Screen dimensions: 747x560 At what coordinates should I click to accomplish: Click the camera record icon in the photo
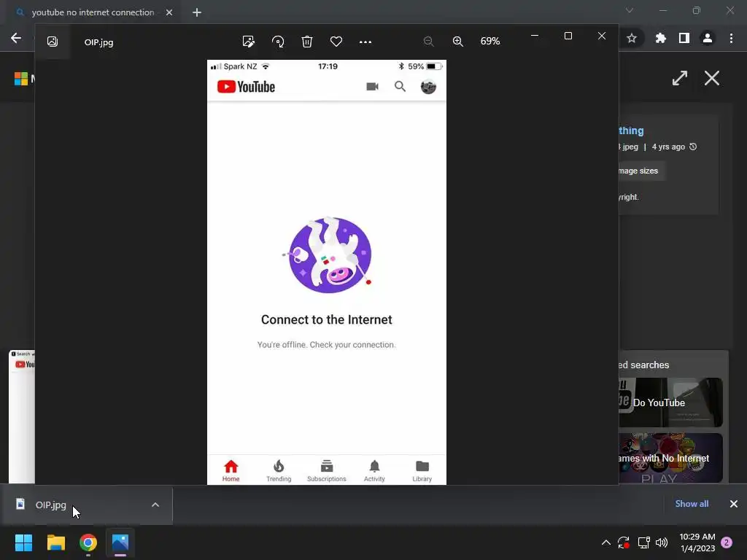coord(372,87)
